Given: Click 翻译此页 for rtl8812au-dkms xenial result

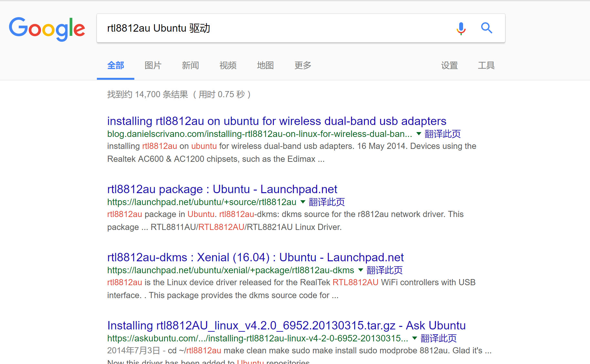Looking at the screenshot, I should (x=385, y=270).
